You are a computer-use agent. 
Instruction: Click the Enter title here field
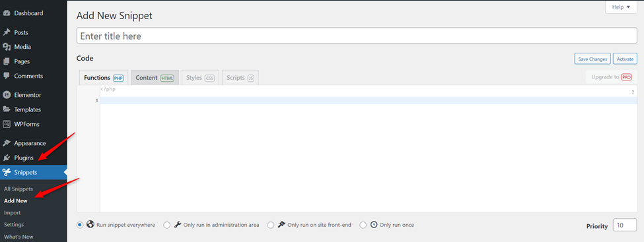[x=357, y=36]
